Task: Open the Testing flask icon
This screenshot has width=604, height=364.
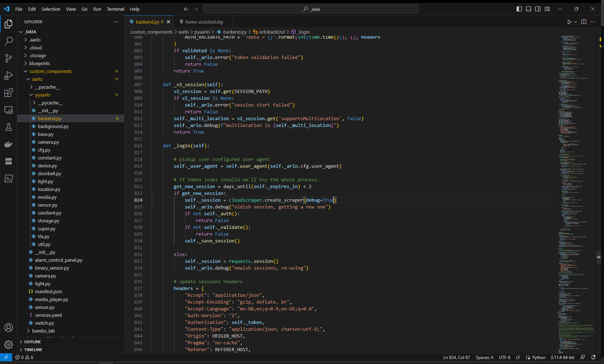Action: pos(9,127)
